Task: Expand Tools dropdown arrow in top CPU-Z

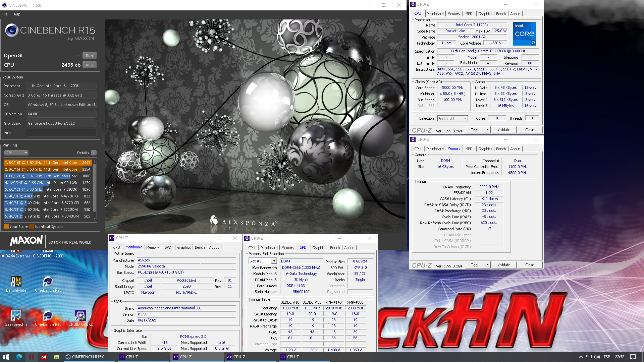Action: 487,130
